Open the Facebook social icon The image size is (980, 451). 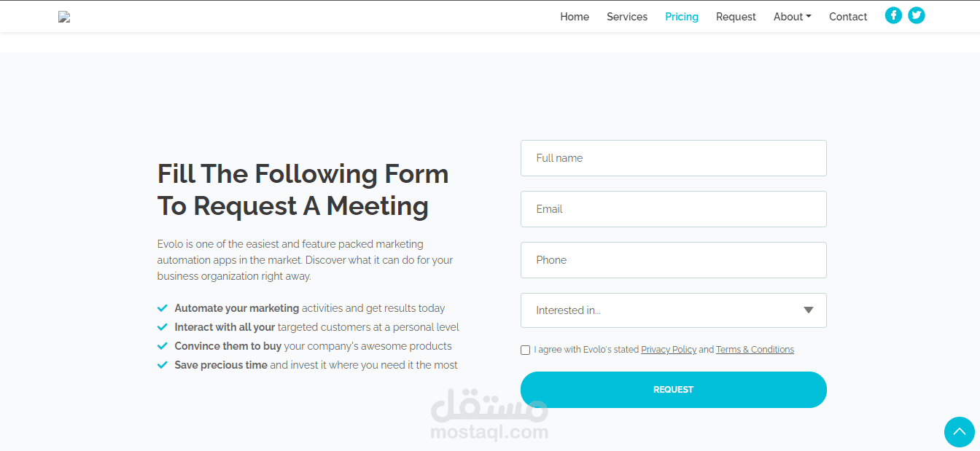(893, 15)
